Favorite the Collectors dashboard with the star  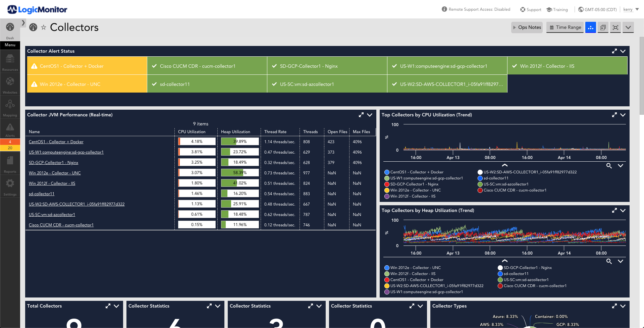click(44, 28)
